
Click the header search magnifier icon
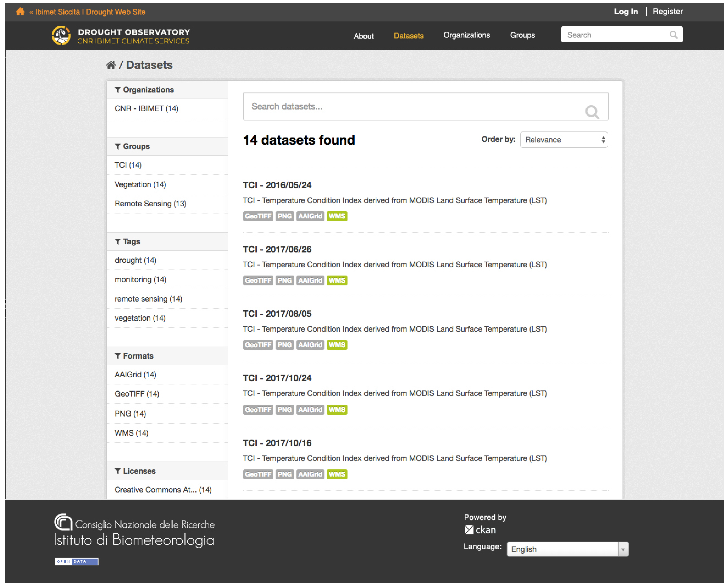pos(674,35)
